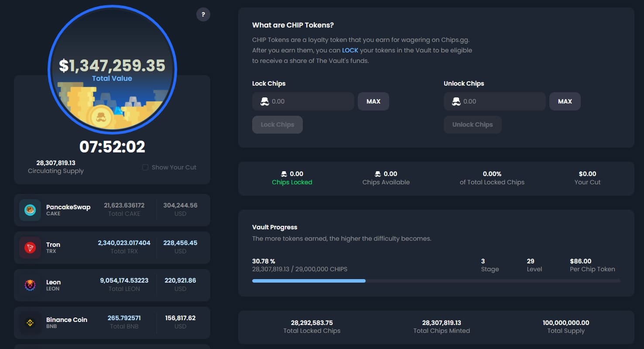
Task: Click the PancakeSwap CAKE coin icon
Action: (x=30, y=210)
